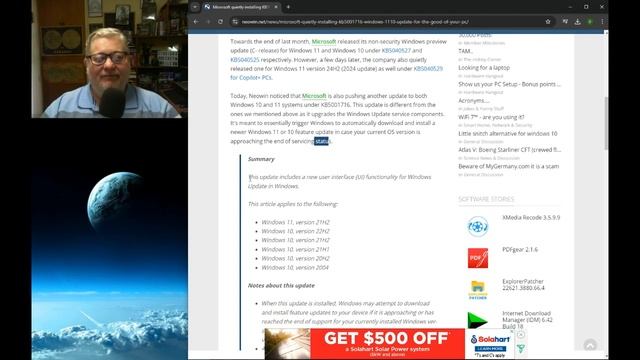Reload the page with the refresh icon
This screenshot has height=360, width=640.
pos(220,22)
